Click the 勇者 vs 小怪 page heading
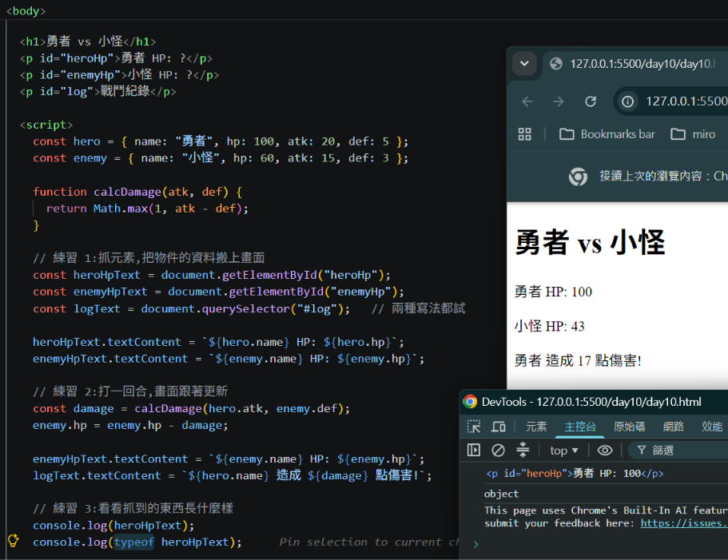The height and width of the screenshot is (560, 728). (590, 243)
